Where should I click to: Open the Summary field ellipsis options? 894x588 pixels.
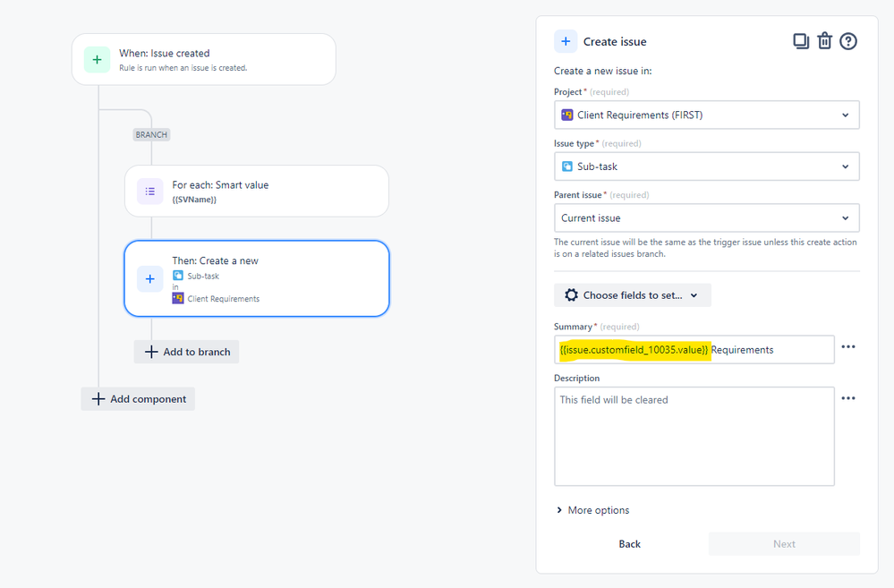tap(848, 346)
